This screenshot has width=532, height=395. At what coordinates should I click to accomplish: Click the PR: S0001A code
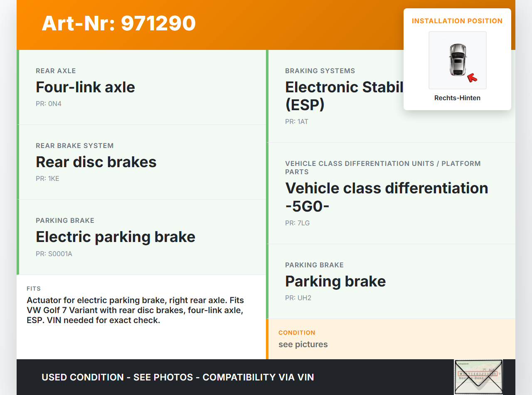pos(54,254)
